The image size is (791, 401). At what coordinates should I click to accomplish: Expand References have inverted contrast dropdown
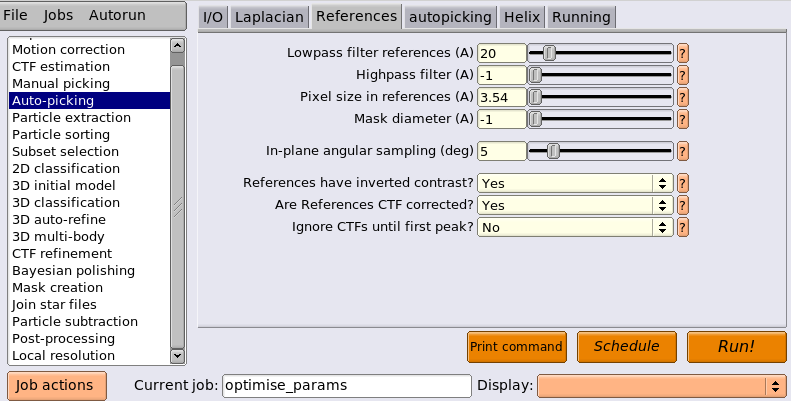coord(575,183)
